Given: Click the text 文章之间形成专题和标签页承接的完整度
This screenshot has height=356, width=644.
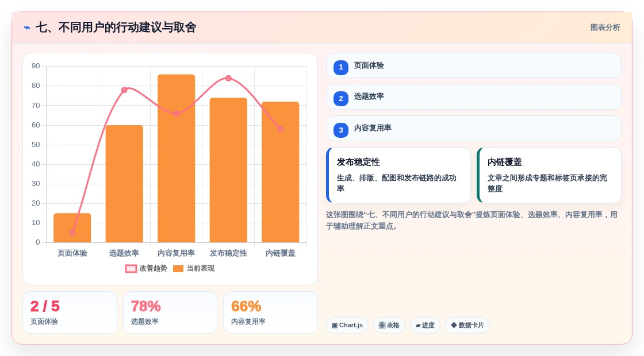Looking at the screenshot, I should coord(547,183).
